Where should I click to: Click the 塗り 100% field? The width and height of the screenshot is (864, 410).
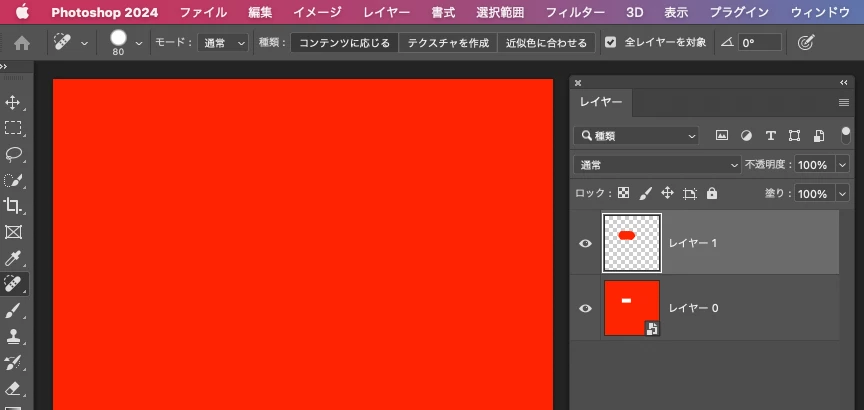coord(815,194)
